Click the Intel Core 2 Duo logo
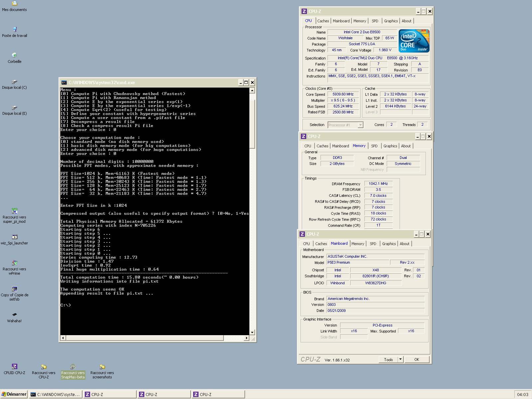Screen dimensions: 532x399 (x=414, y=41)
